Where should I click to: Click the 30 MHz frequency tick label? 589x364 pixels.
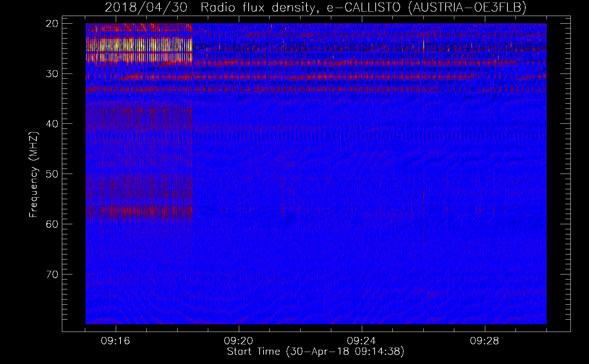click(x=52, y=74)
